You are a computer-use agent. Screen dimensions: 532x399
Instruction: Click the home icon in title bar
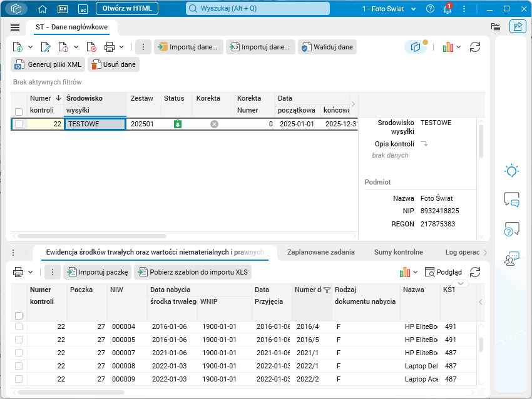tap(43, 9)
